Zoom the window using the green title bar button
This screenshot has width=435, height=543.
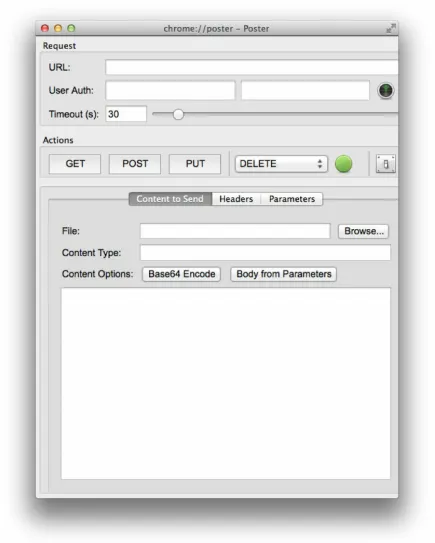tap(71, 28)
